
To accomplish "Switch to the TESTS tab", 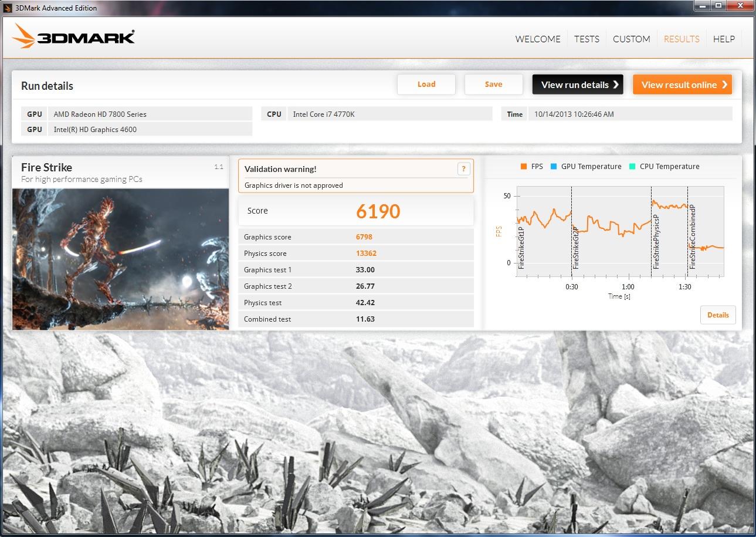I will pyautogui.click(x=587, y=39).
